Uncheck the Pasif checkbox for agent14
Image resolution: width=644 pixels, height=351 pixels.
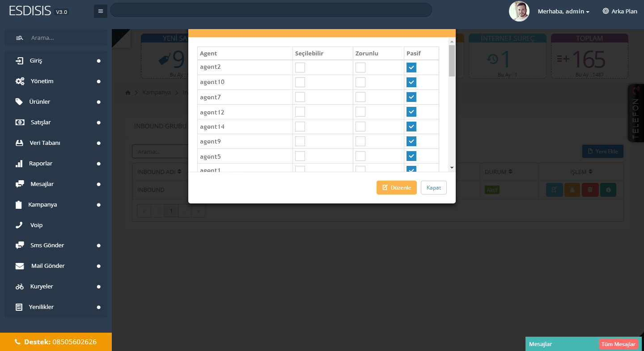[x=411, y=127]
